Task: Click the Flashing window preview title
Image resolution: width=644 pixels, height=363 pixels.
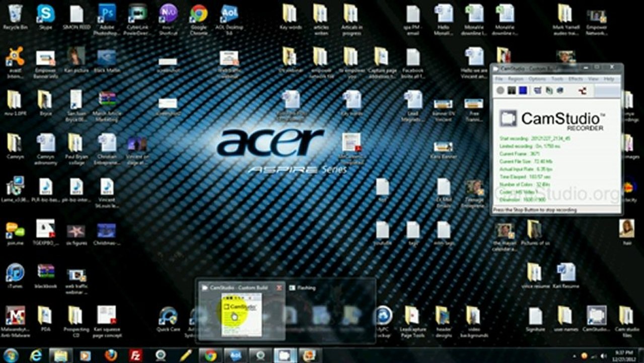Action: pos(306,288)
